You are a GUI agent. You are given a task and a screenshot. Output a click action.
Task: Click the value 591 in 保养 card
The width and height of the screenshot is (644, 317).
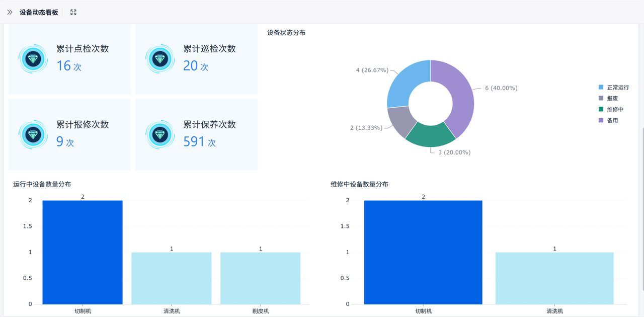[194, 141]
